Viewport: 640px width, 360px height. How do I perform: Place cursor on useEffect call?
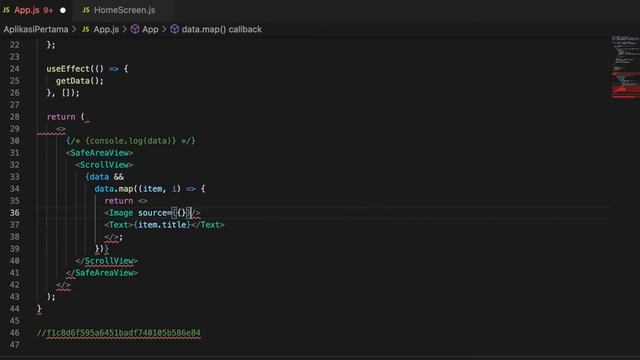coord(67,69)
